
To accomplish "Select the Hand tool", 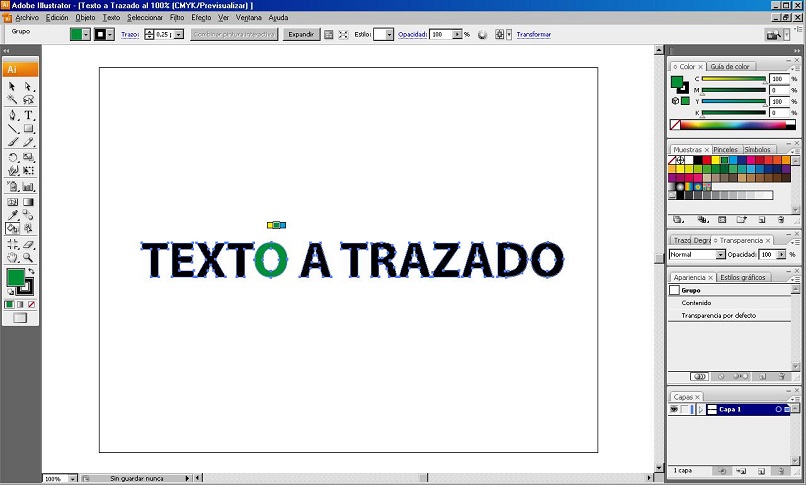I will pyautogui.click(x=12, y=257).
